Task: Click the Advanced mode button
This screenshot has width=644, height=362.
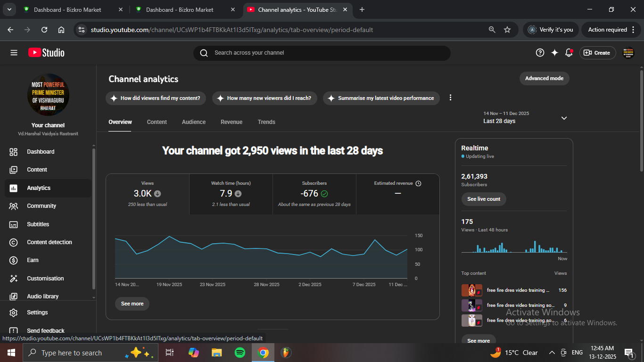Action: [544, 78]
